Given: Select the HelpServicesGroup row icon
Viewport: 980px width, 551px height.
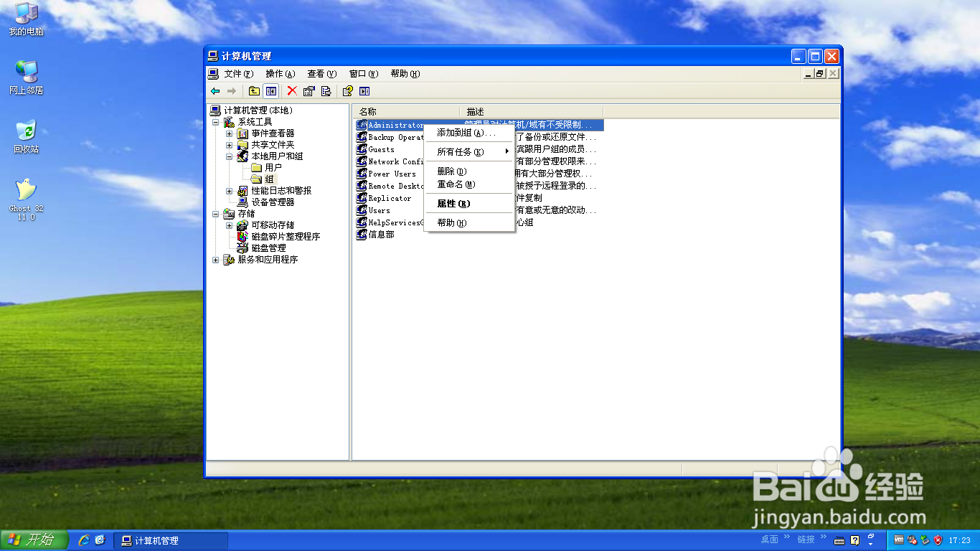Looking at the screenshot, I should pyautogui.click(x=362, y=222).
